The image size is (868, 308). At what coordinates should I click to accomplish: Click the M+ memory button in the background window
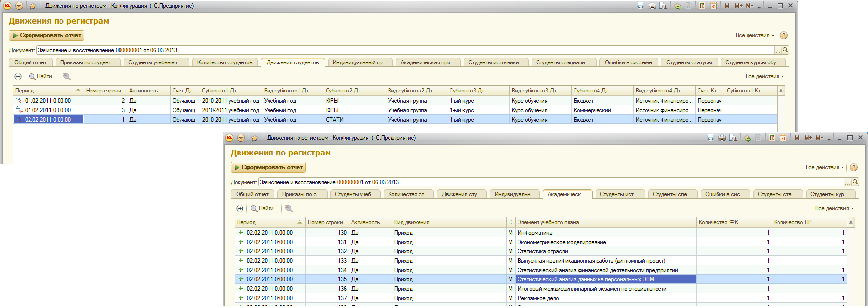[738, 6]
